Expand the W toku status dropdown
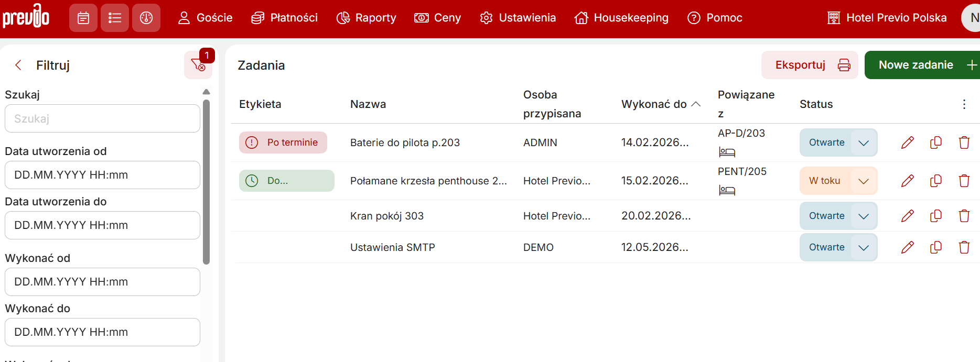 coord(864,181)
